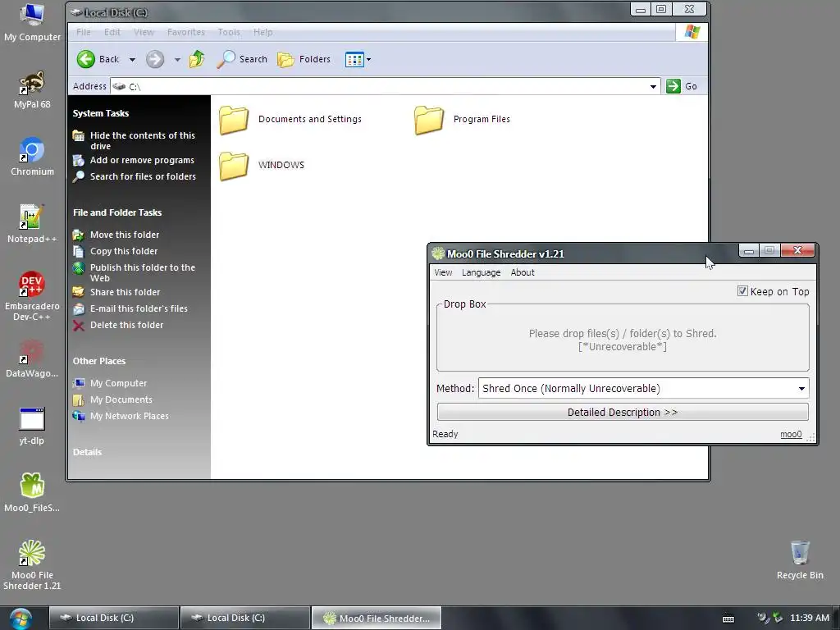
Task: Click the keyboard icon in system tray
Action: 728,619
